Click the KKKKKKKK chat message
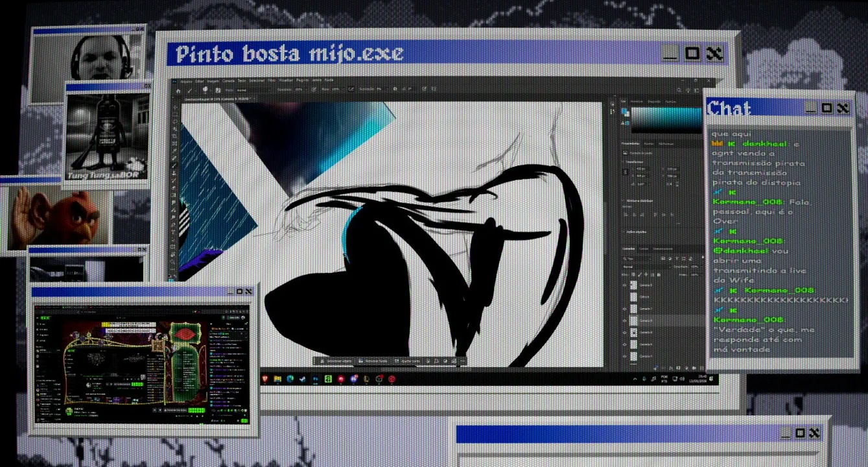Image resolution: width=868 pixels, height=467 pixels. pos(780,300)
